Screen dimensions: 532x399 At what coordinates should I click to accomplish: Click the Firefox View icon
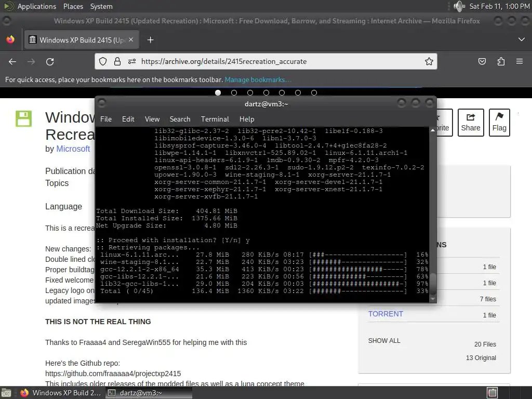coord(10,39)
